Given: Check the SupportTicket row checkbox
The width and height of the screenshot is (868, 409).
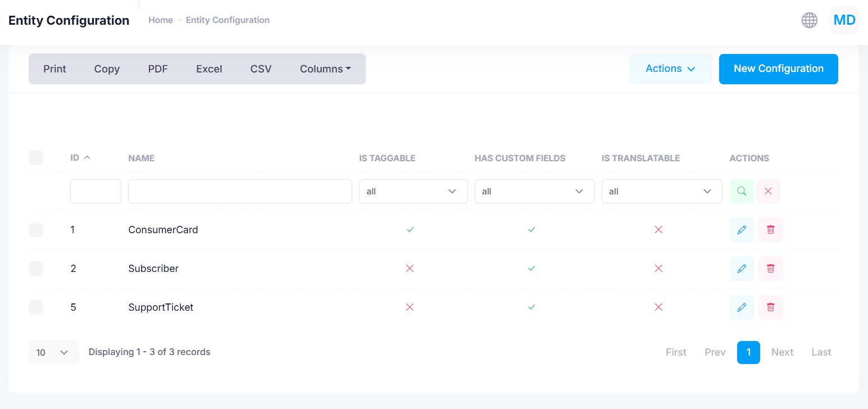Looking at the screenshot, I should click(x=36, y=307).
